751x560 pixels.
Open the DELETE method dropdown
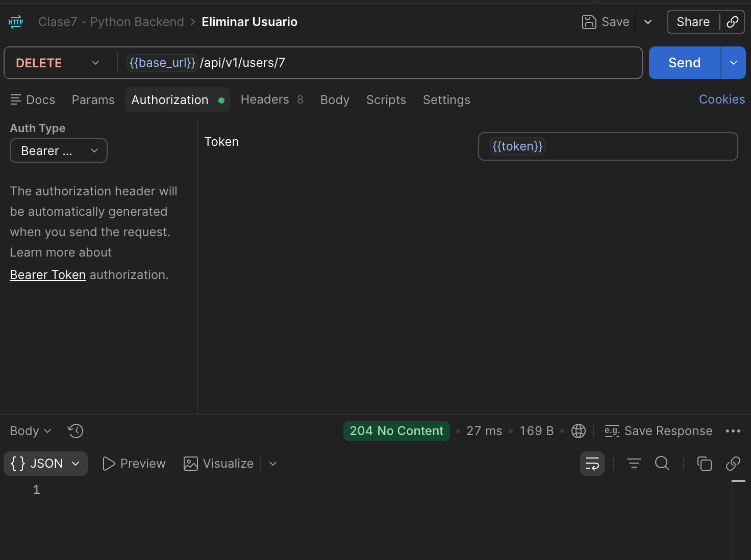pos(58,63)
